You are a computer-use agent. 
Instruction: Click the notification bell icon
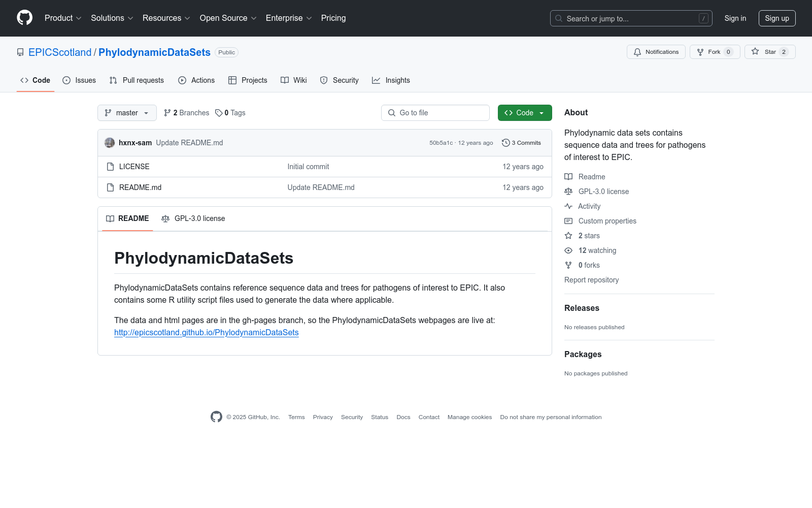tap(637, 52)
